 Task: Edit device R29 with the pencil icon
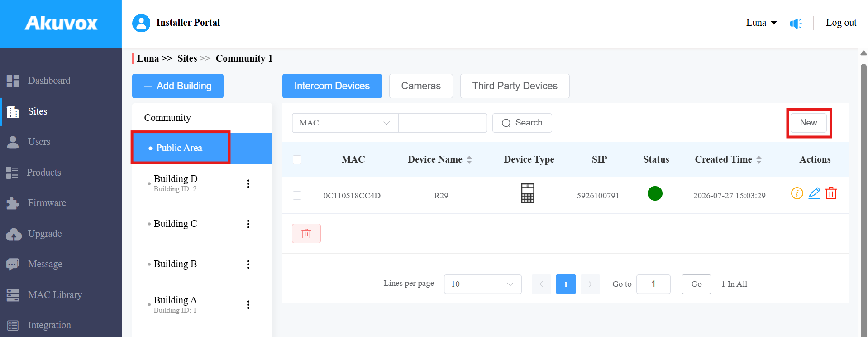[x=814, y=193]
